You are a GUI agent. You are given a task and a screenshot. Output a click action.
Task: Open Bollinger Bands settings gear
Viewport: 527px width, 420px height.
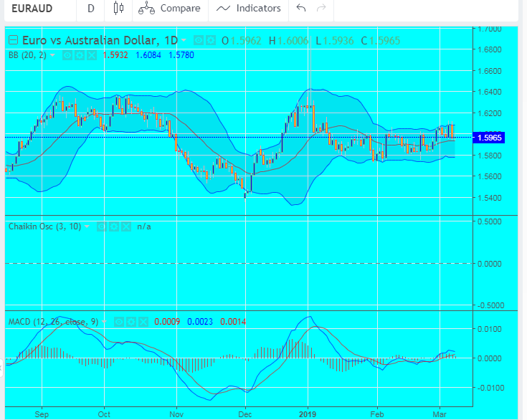[79, 54]
